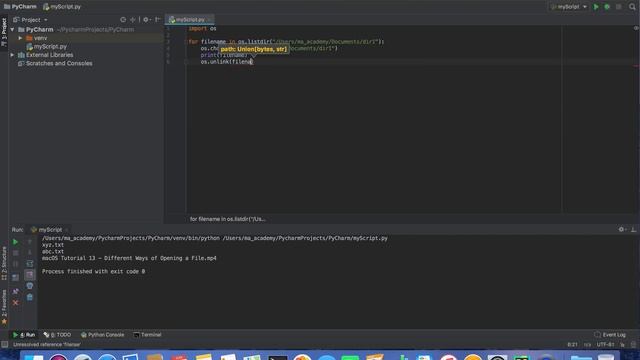The height and width of the screenshot is (360, 640).
Task: Toggle the Structure tool window side tab
Action: (4, 263)
